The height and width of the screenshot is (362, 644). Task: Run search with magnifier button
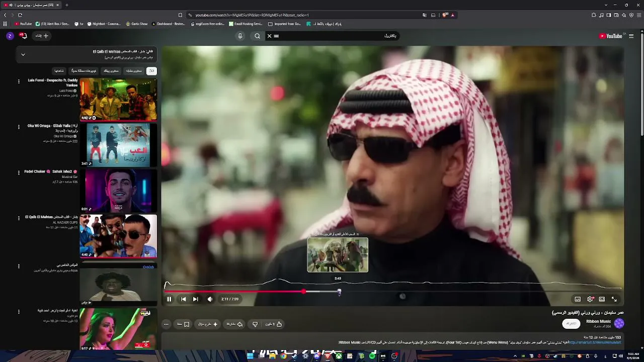(257, 36)
